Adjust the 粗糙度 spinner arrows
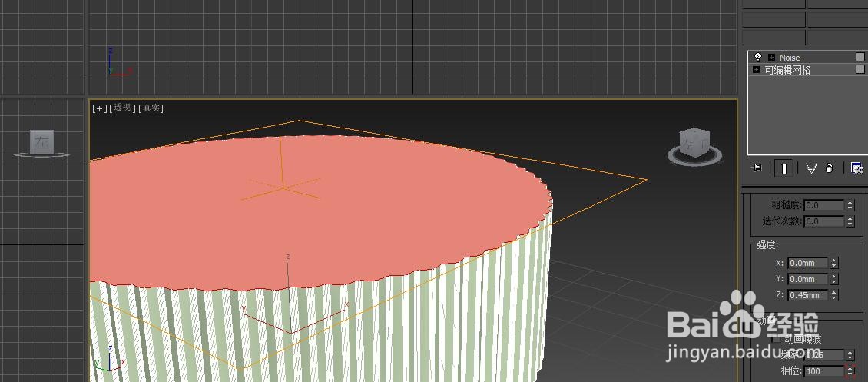 (x=850, y=205)
